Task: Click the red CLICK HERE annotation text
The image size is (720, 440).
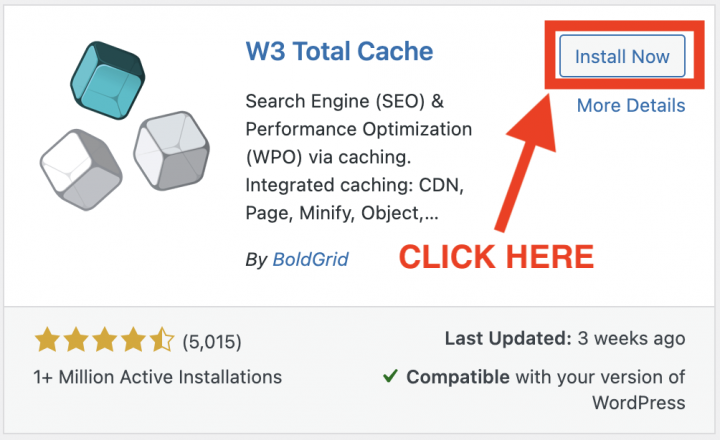Action: (x=497, y=257)
